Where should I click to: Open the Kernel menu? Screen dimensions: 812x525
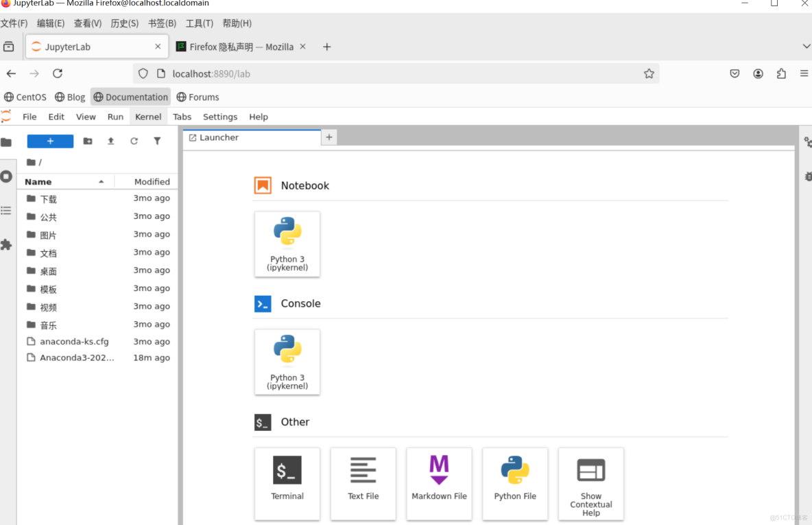tap(148, 117)
